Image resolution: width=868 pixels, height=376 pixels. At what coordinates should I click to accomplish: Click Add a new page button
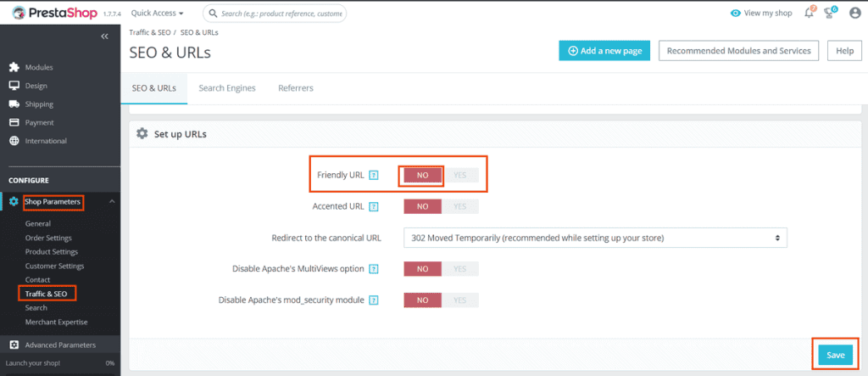tap(604, 50)
